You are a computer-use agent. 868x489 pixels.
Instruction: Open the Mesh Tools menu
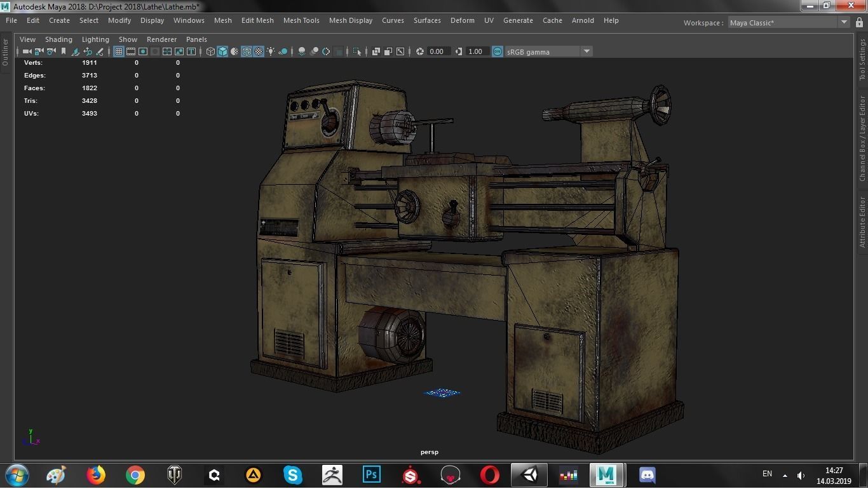tap(301, 20)
